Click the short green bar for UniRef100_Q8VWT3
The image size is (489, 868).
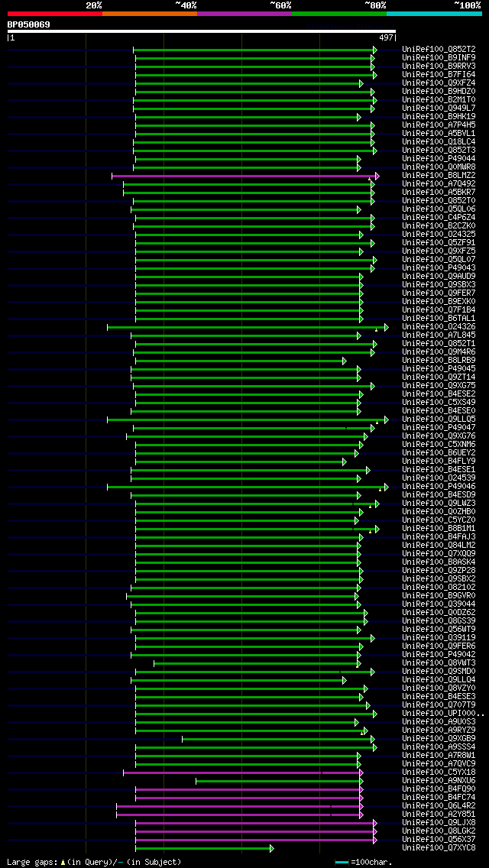click(256, 664)
